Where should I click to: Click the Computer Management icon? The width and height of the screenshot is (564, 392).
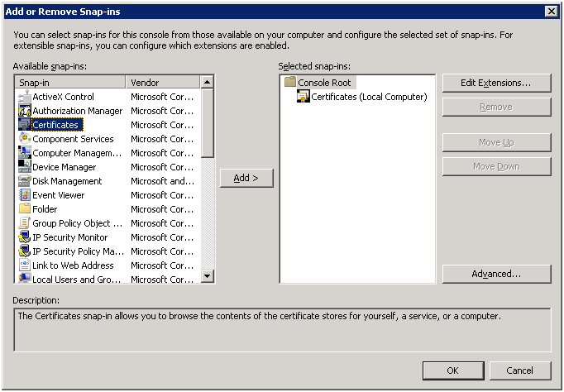[25, 152]
